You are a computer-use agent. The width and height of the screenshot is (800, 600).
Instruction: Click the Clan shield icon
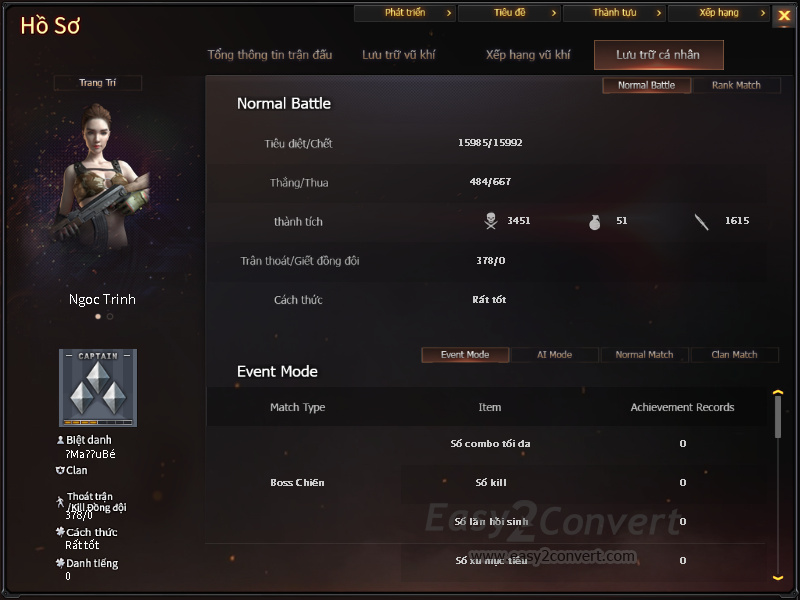tap(60, 470)
